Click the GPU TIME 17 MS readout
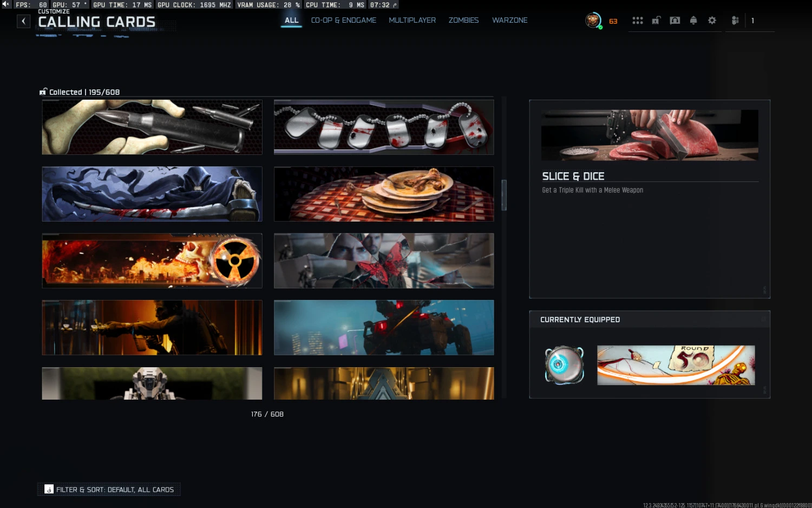This screenshot has width=812, height=508. (x=122, y=5)
